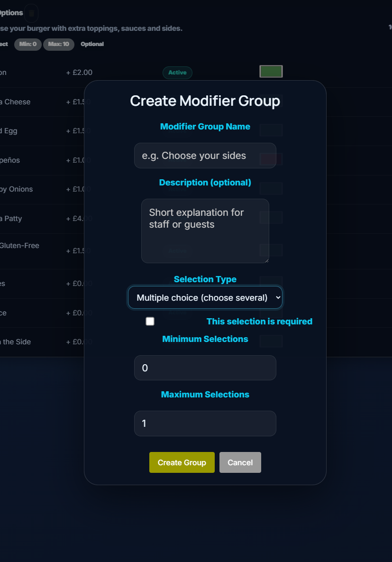The height and width of the screenshot is (562, 392).
Task: Click the '+ £2.00' price
Action: [79, 73]
